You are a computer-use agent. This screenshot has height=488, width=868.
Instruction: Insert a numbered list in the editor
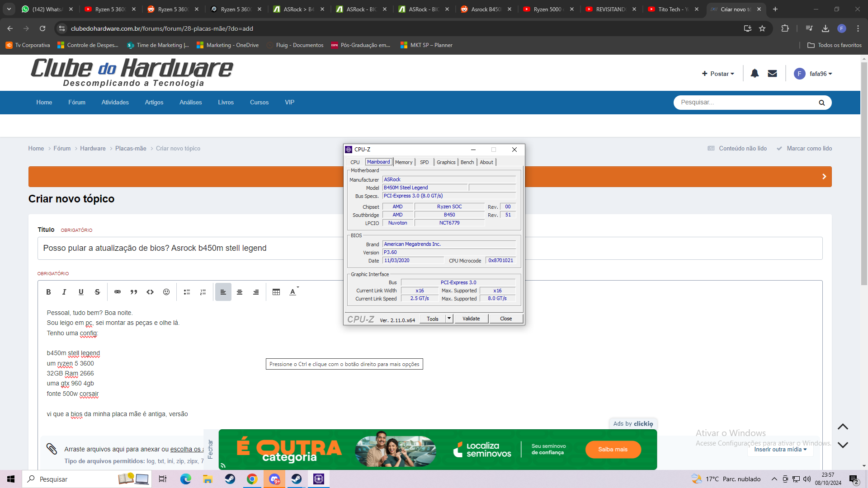(x=203, y=292)
